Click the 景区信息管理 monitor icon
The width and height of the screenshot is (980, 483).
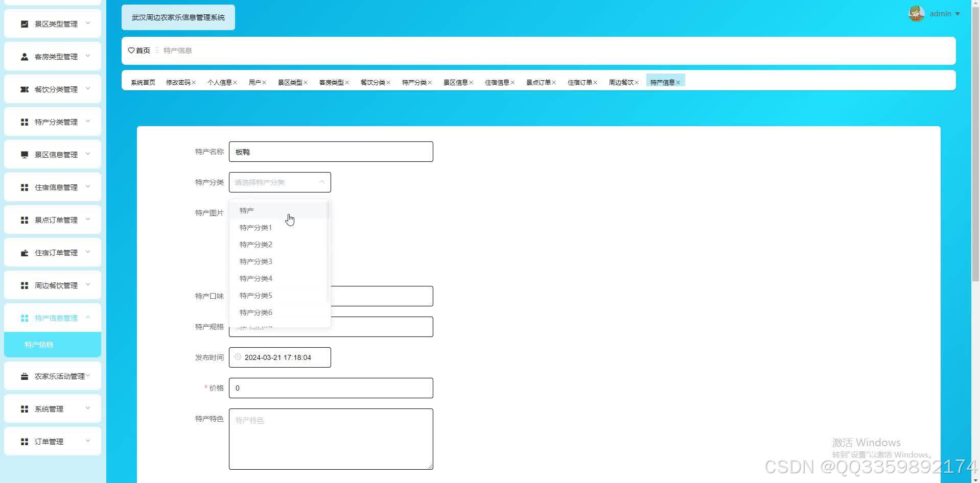pos(24,155)
